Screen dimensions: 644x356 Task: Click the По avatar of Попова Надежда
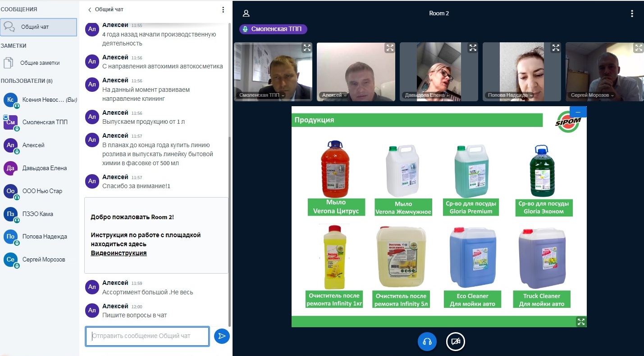pyautogui.click(x=10, y=237)
